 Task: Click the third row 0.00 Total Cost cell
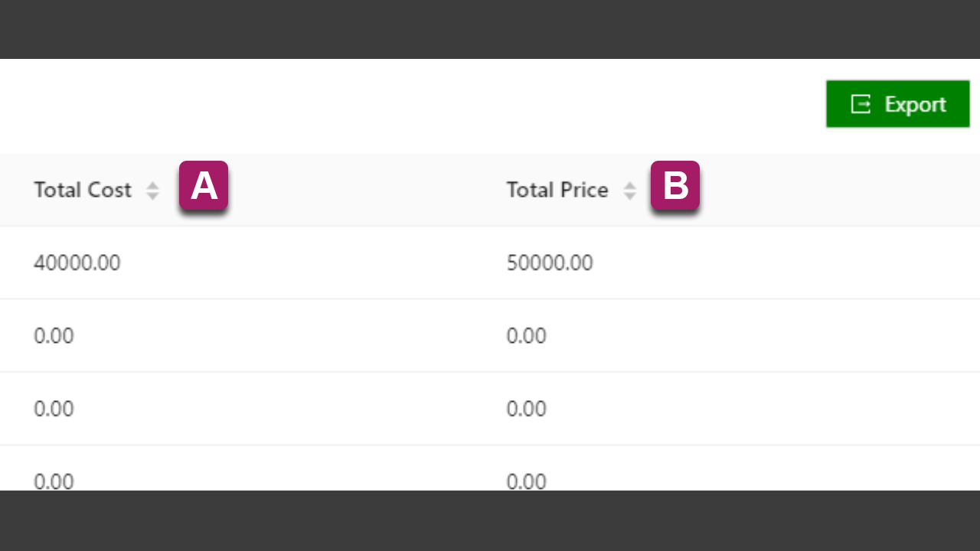[x=237, y=408]
